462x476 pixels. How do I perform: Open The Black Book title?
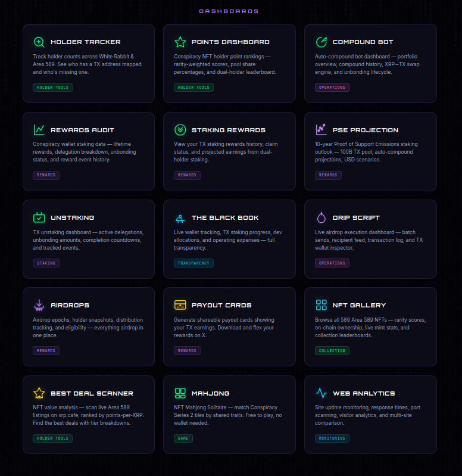(225, 217)
